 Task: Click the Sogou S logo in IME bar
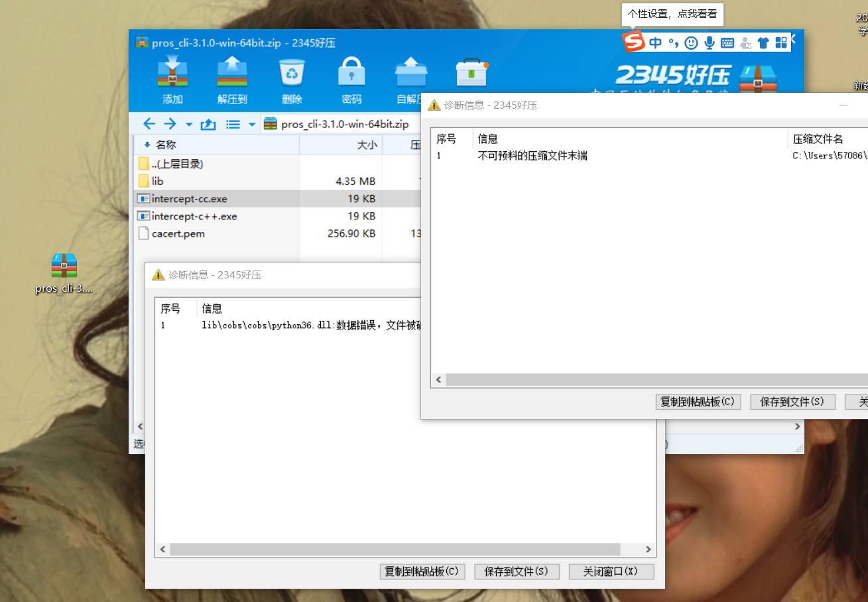(633, 42)
